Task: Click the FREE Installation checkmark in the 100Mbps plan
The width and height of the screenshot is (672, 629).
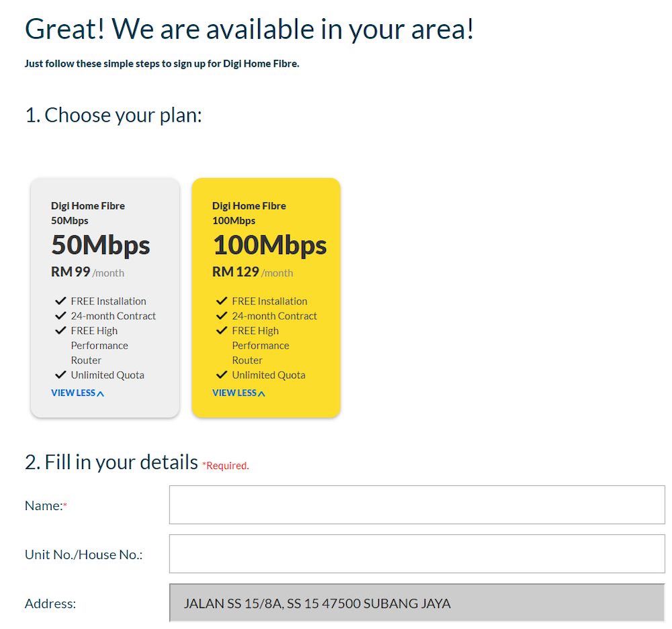Action: [x=222, y=301]
